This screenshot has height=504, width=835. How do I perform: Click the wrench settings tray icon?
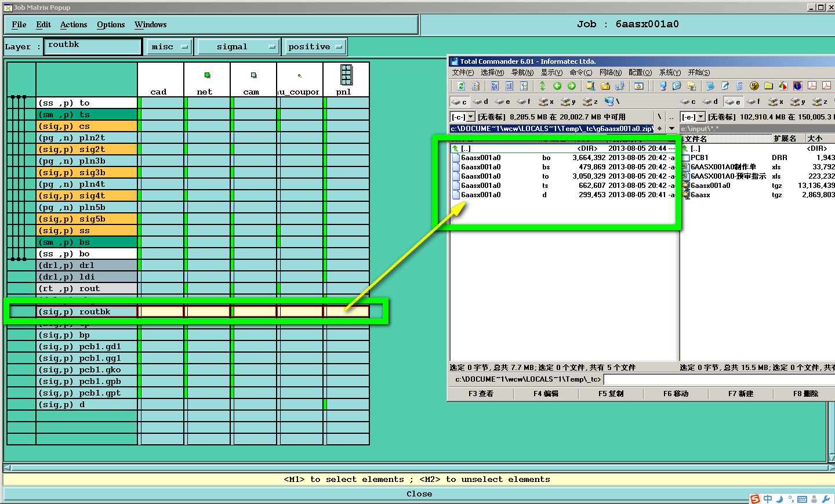[x=826, y=499]
